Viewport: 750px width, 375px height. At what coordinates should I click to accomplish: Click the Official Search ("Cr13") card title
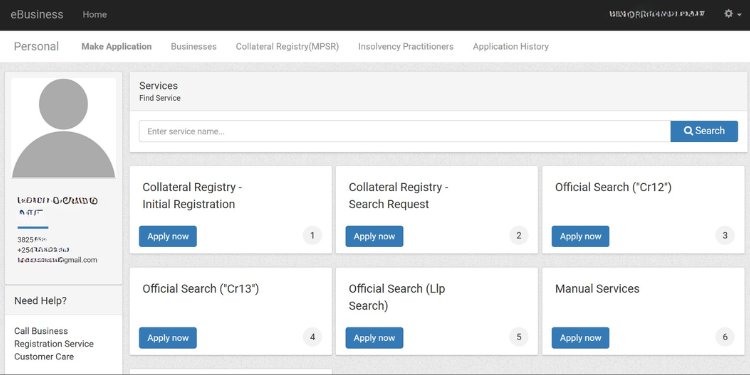coord(200,288)
